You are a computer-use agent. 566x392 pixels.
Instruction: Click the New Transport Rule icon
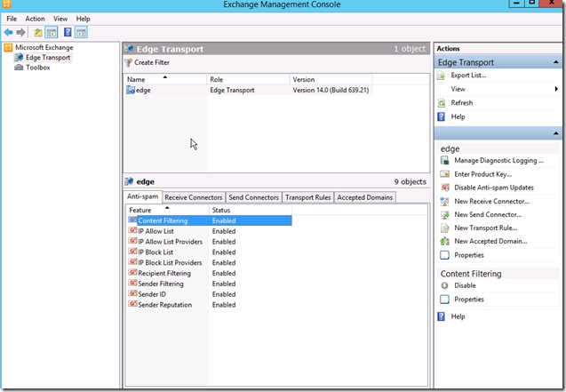[444, 228]
